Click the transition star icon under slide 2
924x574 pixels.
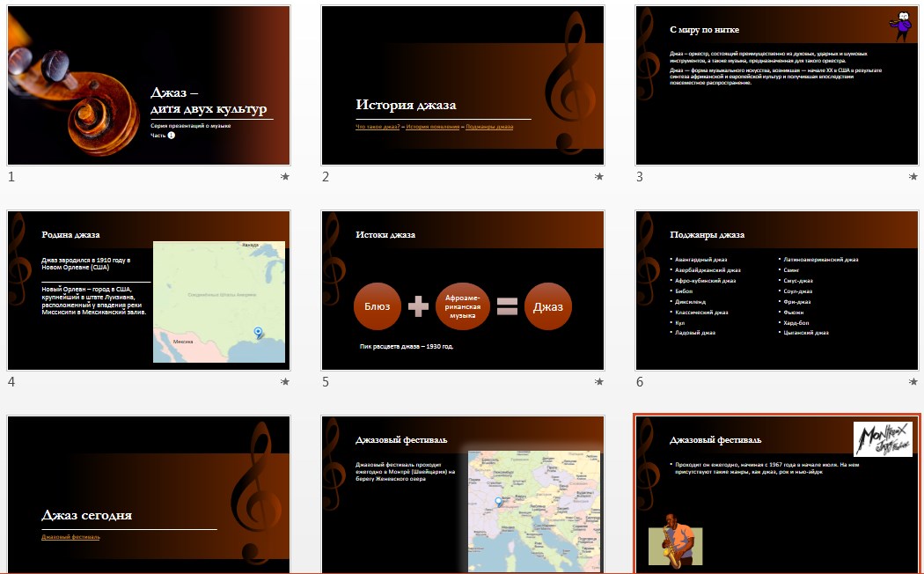(599, 177)
